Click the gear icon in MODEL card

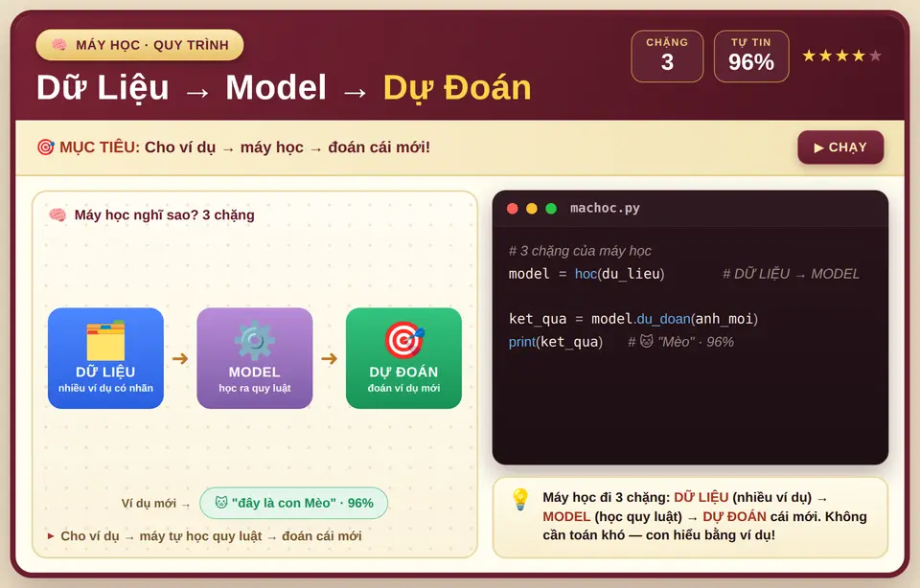255,340
